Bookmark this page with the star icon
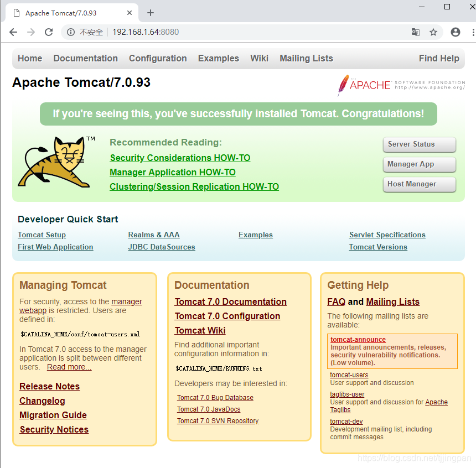 [433, 32]
